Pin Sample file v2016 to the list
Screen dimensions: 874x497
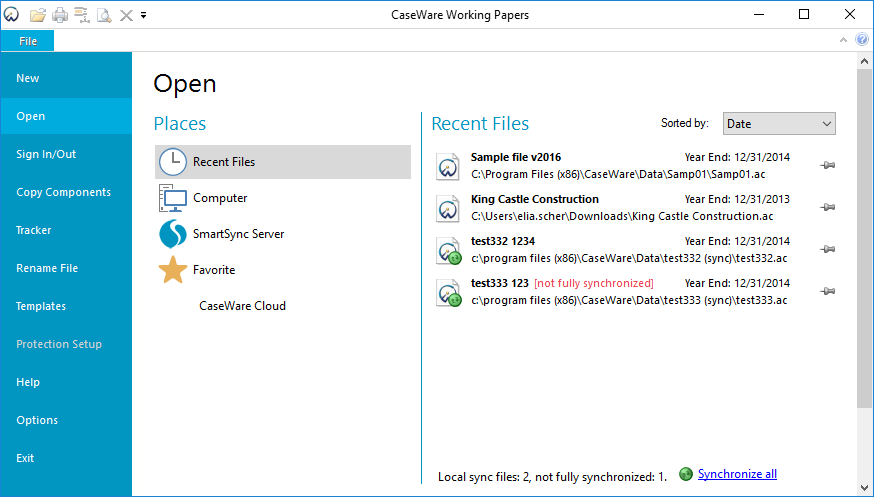coord(828,165)
